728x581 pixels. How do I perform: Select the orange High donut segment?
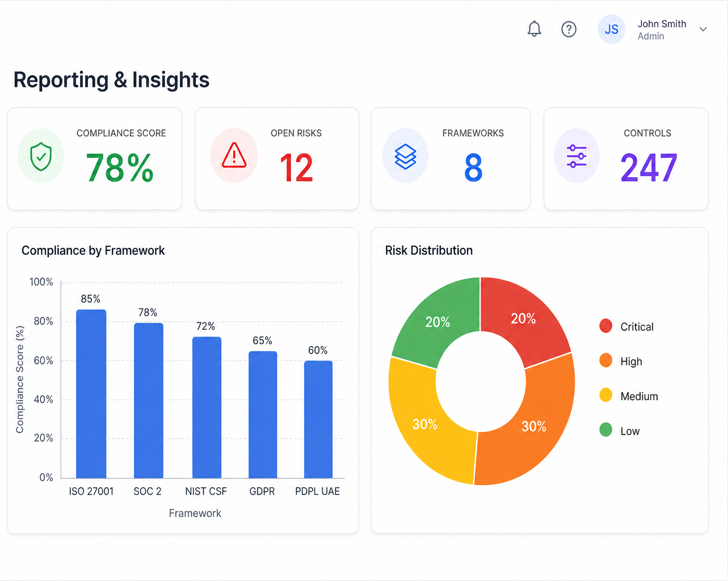pyautogui.click(x=533, y=426)
